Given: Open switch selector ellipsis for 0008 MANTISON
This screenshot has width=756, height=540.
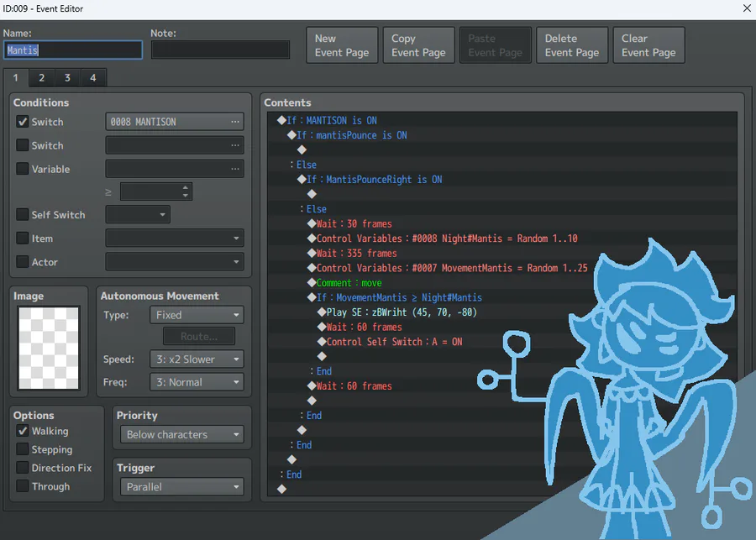Looking at the screenshot, I should pos(235,122).
